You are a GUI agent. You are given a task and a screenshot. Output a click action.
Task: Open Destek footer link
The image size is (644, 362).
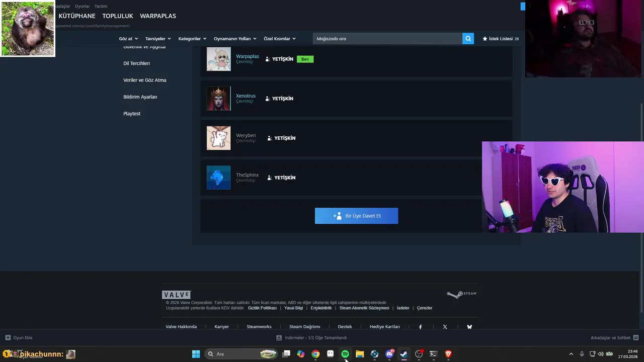coord(345,327)
